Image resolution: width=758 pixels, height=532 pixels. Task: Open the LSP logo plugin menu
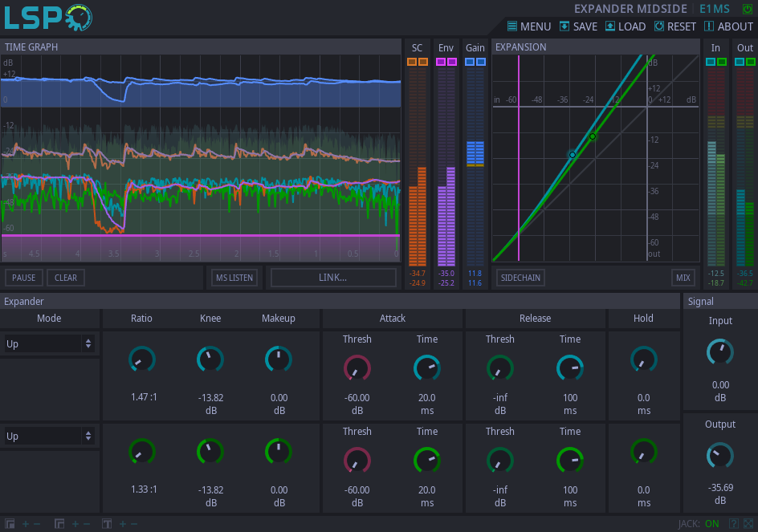pos(48,18)
